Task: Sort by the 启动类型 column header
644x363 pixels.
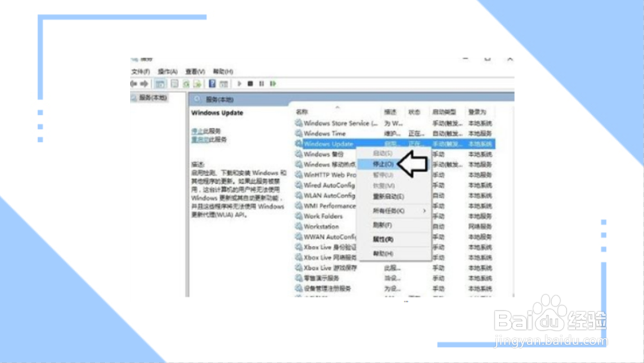Action: (444, 112)
